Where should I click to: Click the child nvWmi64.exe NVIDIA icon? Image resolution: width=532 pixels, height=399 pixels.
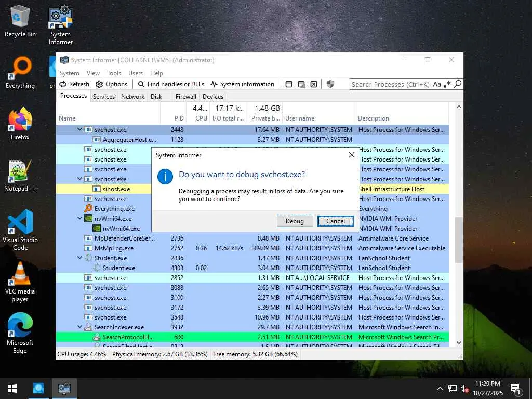[97, 228]
